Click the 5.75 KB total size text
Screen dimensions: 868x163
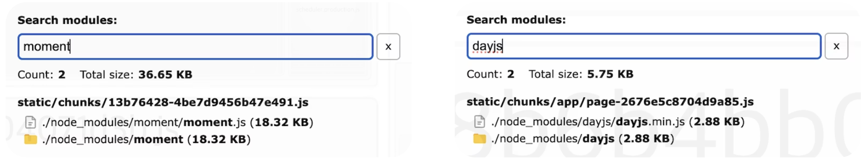coord(610,74)
